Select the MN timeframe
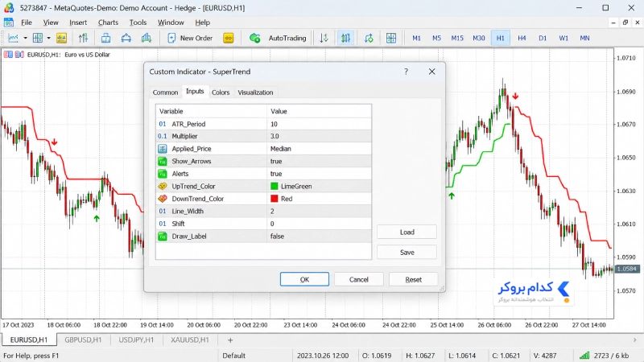This screenshot has width=644, height=362. (x=584, y=38)
